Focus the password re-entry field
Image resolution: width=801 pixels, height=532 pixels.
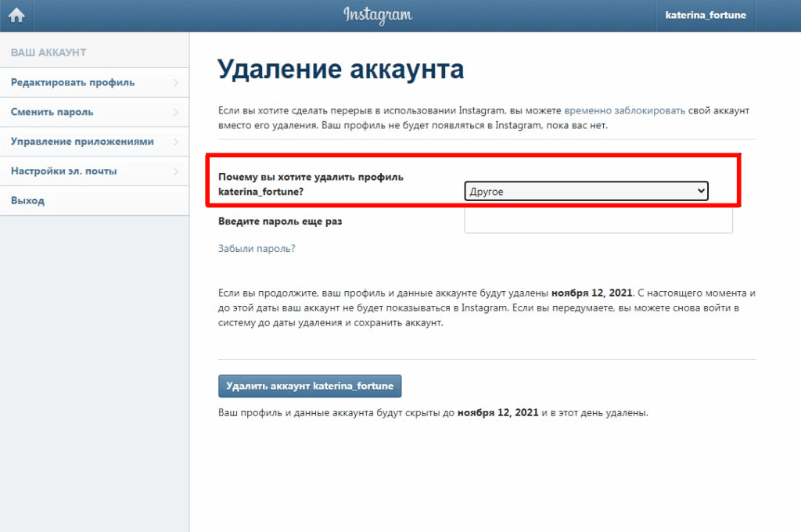pos(598,221)
